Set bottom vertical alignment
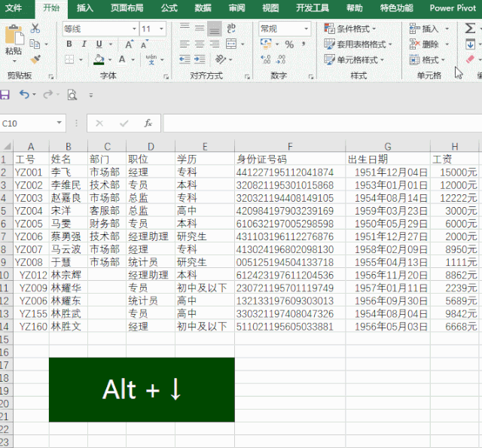Viewport: 482px width, 448px height. (x=215, y=29)
